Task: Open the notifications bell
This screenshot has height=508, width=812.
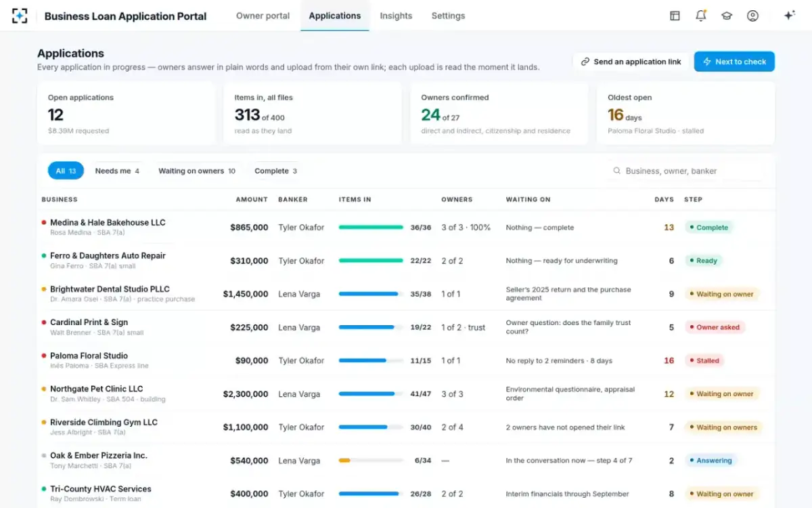Action: 701,16
